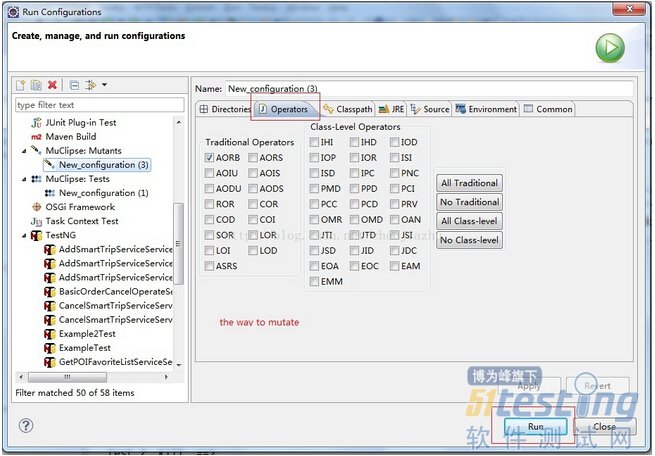Click the tree scroll right arrow
The height and width of the screenshot is (456, 655).
click(x=166, y=377)
